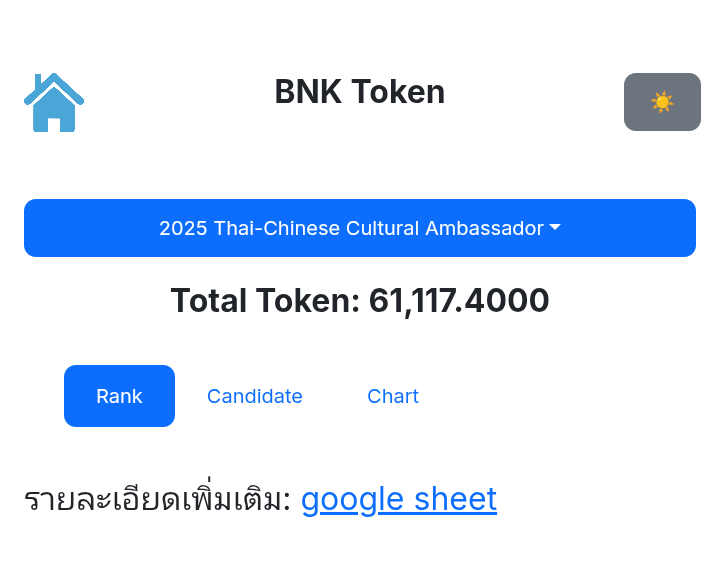This screenshot has height=562, width=719.
Task: Display the chart view pill
Action: (x=392, y=396)
